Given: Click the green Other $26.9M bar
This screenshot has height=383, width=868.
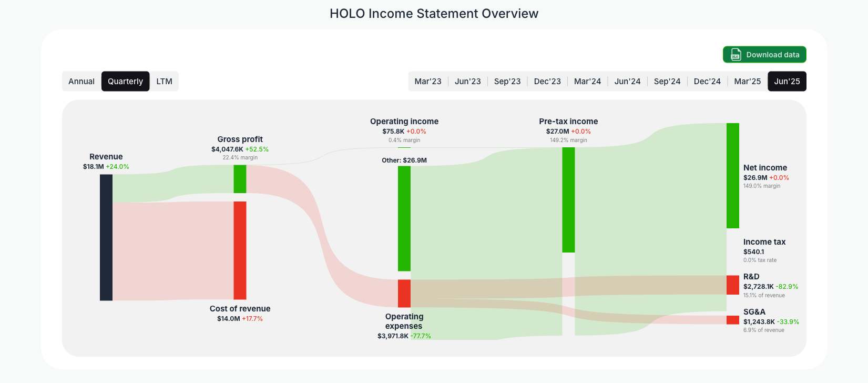Looking at the screenshot, I should point(404,218).
